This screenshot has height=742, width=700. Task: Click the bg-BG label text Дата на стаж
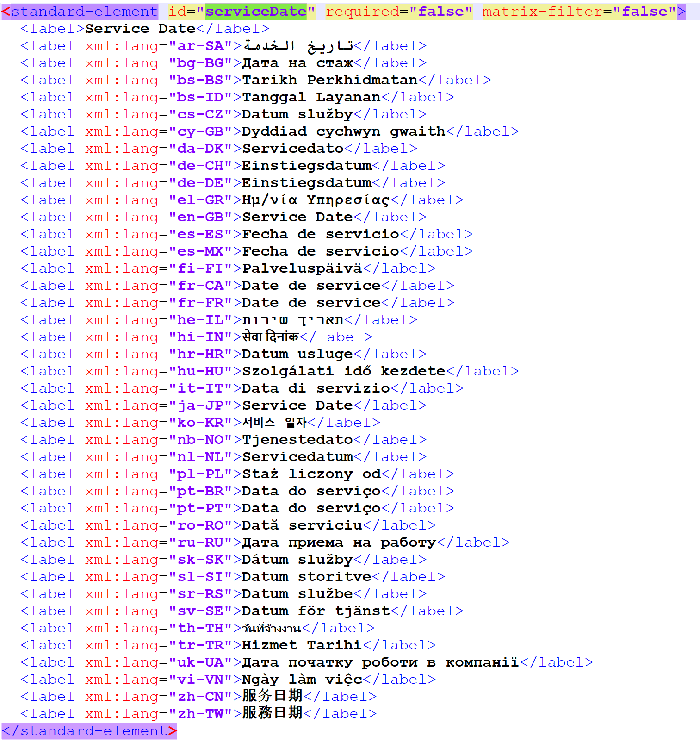(x=297, y=63)
